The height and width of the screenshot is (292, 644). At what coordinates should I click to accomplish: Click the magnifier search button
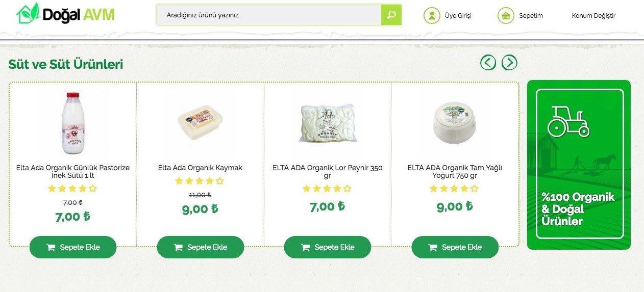coord(391,15)
